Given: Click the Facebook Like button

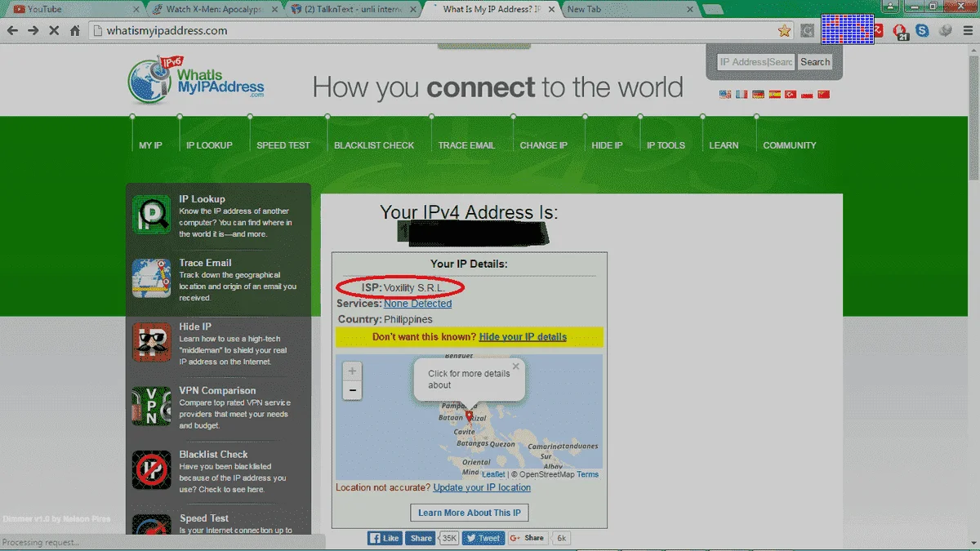Looking at the screenshot, I should (x=385, y=538).
